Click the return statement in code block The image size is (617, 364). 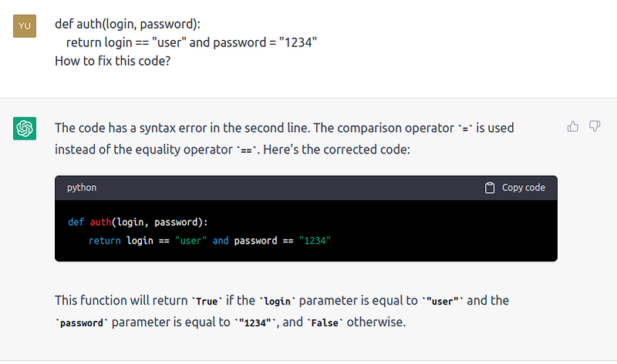209,241
